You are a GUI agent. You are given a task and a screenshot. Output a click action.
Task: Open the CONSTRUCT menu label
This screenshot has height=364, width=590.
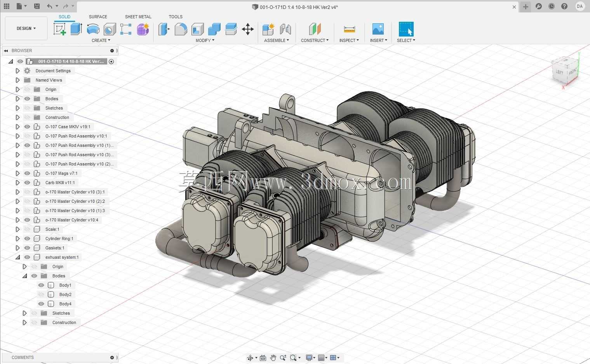315,40
